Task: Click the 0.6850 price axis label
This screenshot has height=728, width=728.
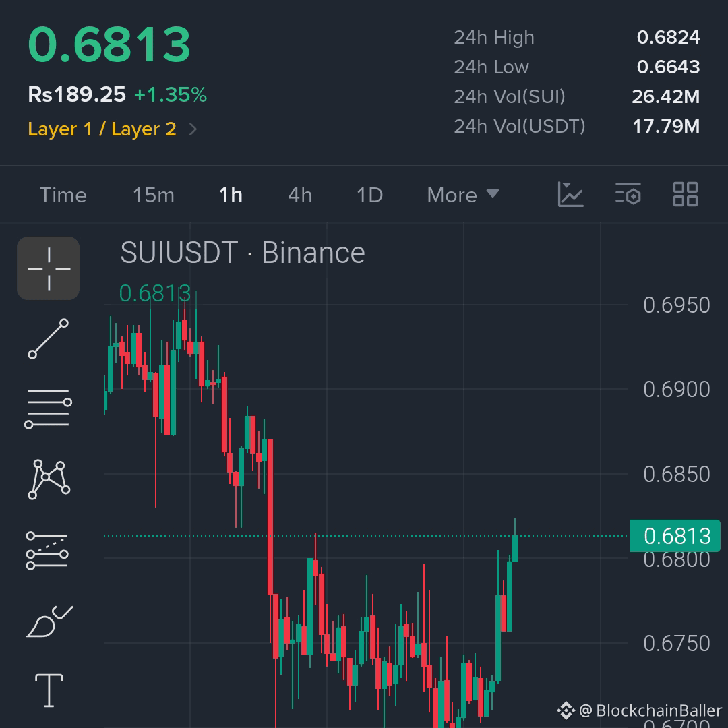Action: (677, 474)
